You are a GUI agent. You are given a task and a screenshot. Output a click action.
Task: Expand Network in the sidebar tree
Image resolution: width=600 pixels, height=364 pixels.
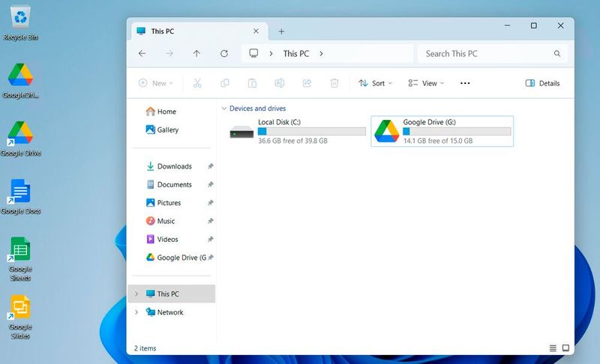click(x=136, y=312)
